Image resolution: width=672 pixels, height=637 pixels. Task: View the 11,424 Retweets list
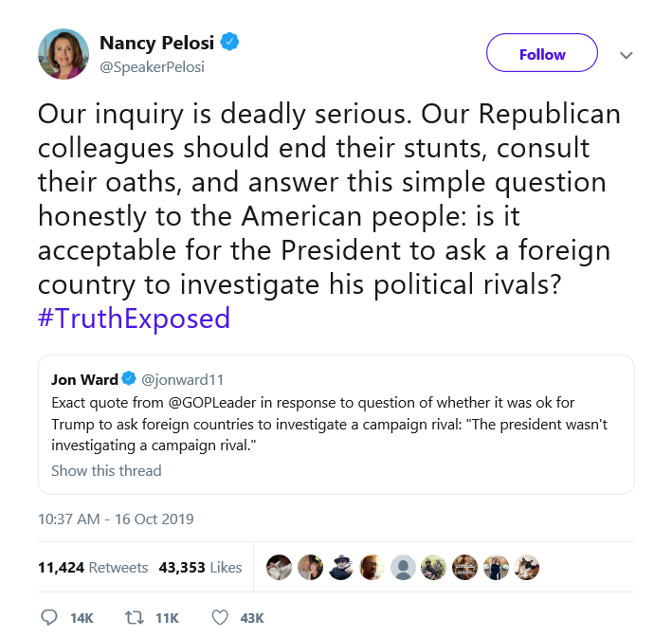[93, 567]
